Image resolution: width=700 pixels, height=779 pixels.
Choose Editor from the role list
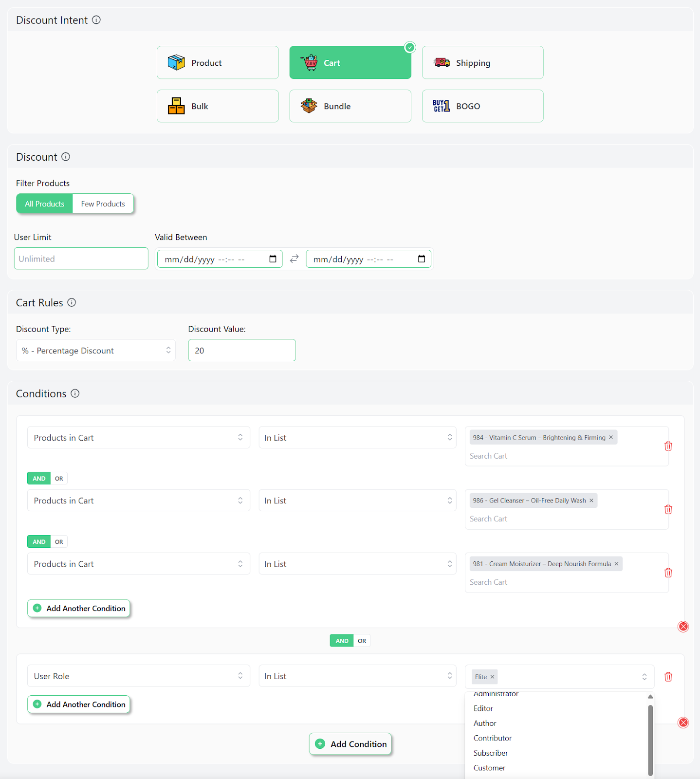(556, 708)
